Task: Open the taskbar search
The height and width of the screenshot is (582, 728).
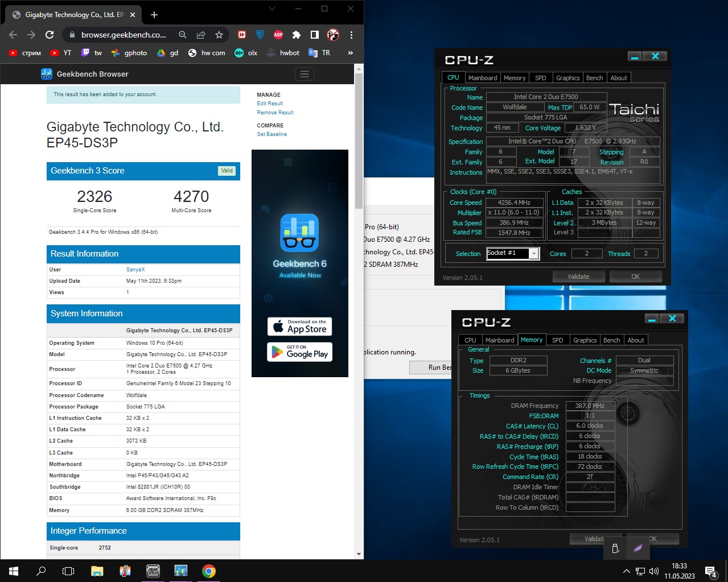Action: tap(41, 571)
